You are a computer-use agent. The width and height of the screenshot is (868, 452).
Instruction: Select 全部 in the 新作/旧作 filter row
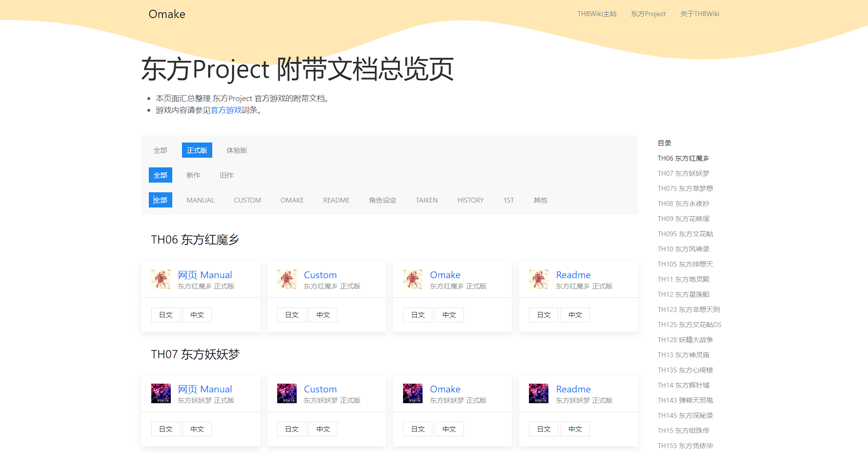161,175
